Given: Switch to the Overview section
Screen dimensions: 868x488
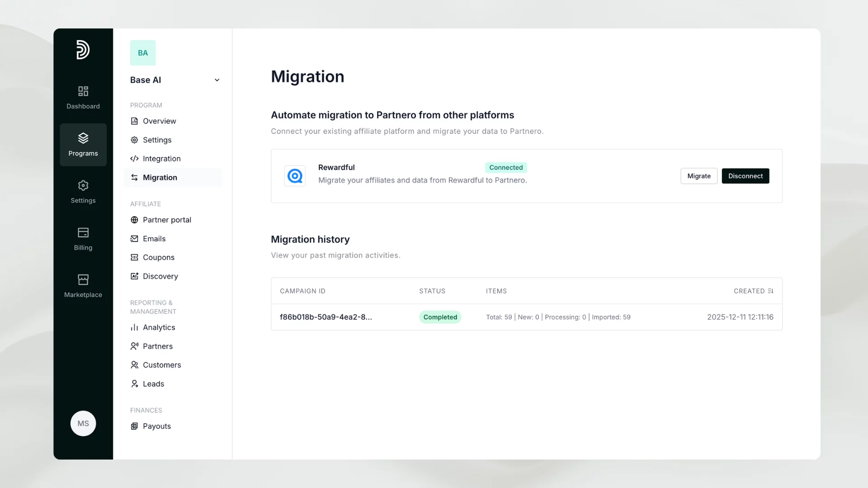Looking at the screenshot, I should pos(159,121).
